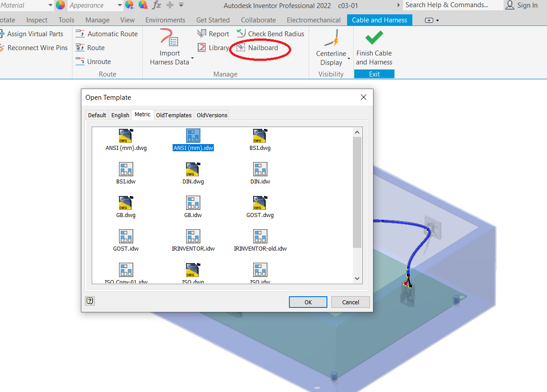The width and height of the screenshot is (547, 392).
Task: Select ANSI (mm).dwg template icon
Action: pos(126,136)
